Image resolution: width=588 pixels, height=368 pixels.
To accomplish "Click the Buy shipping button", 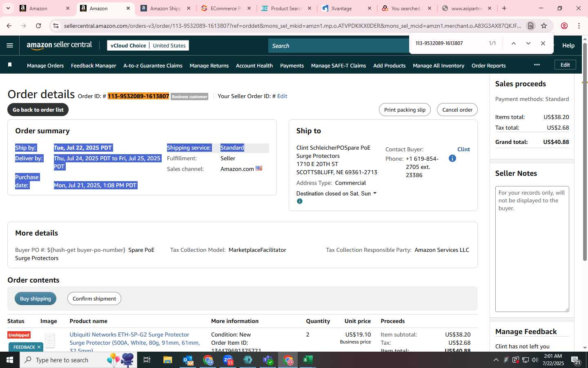I will (36, 298).
